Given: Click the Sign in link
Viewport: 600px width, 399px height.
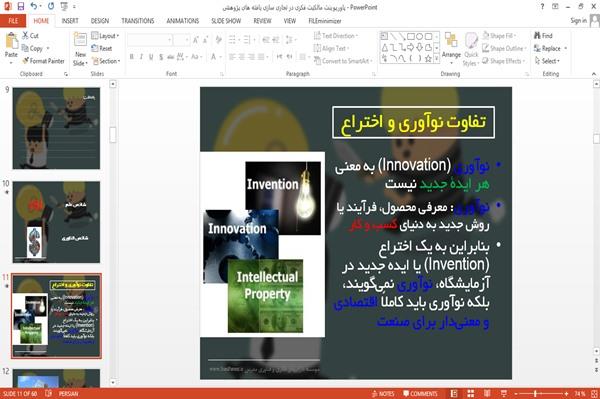Looking at the screenshot, I should (x=578, y=21).
